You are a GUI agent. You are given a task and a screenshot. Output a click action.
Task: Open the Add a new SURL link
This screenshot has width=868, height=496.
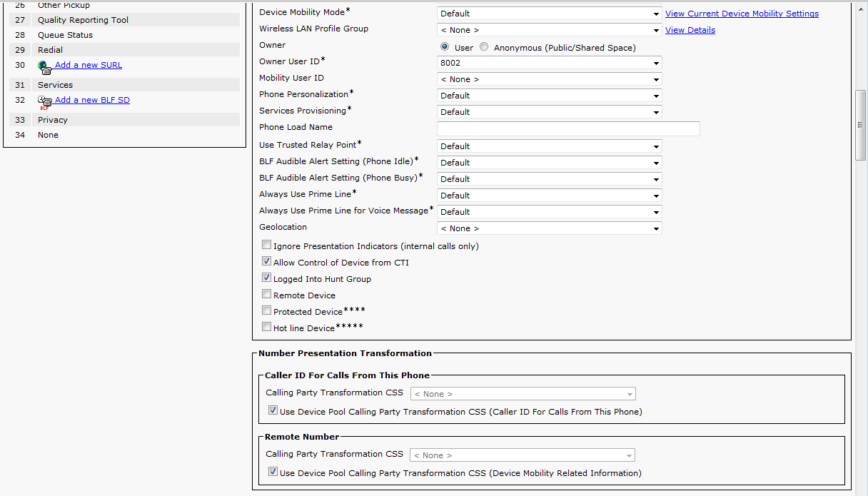(x=89, y=65)
